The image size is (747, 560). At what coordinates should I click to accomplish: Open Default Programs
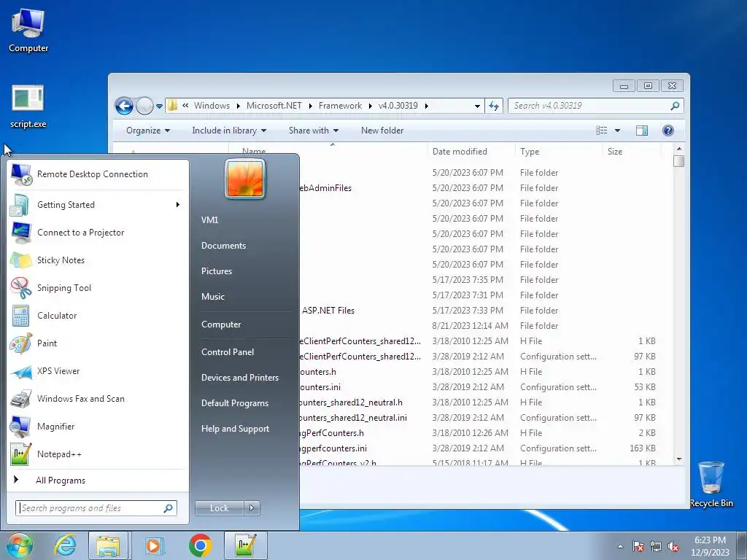(x=234, y=403)
